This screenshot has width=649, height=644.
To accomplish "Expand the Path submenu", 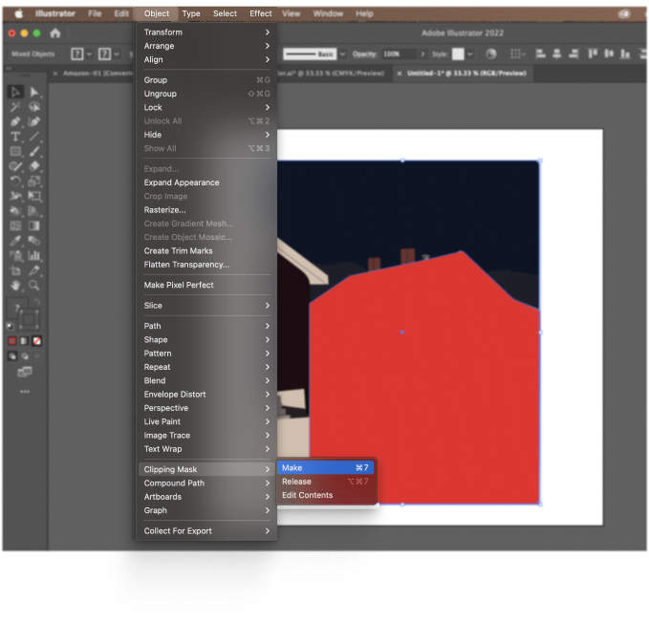I will pyautogui.click(x=206, y=326).
